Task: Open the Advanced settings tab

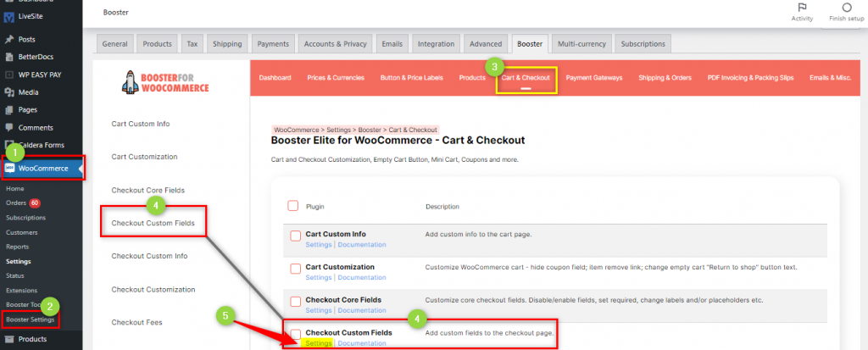Action: point(486,44)
